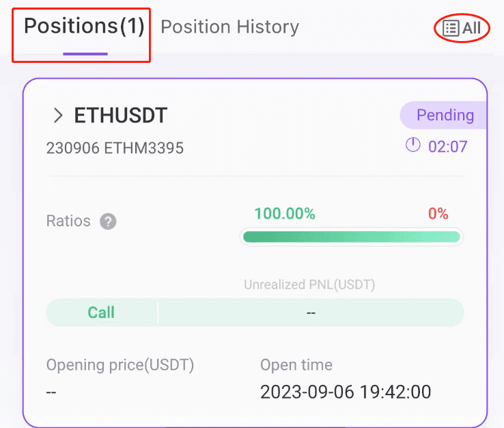The height and width of the screenshot is (428, 504).
Task: Click the list filter icon beside All
Action: [451, 28]
